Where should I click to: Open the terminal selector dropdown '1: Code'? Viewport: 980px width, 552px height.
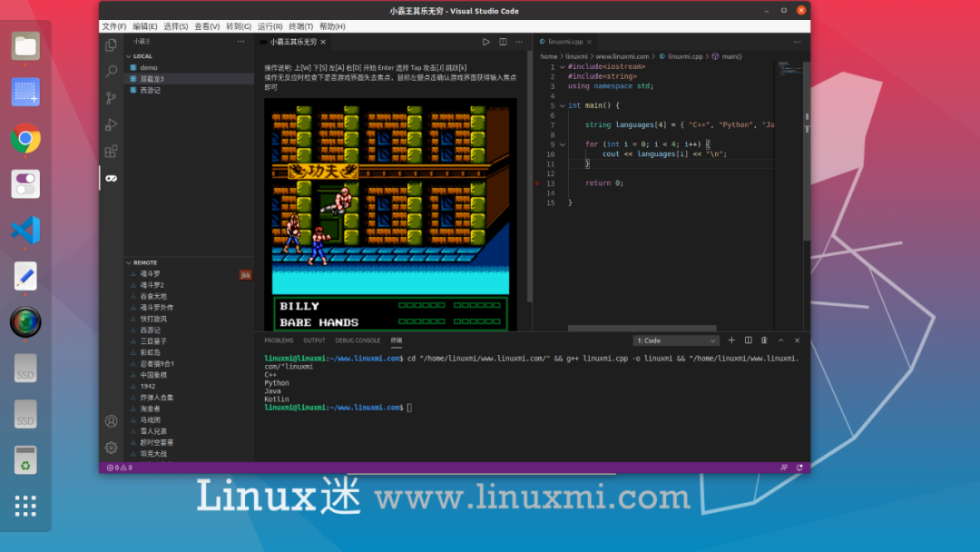(676, 340)
